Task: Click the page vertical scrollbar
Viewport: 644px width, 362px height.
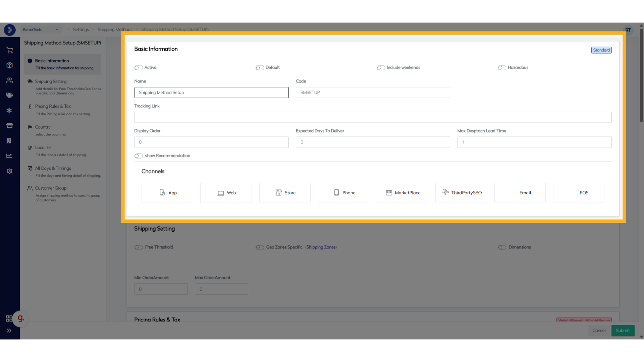Action: tap(641, 75)
